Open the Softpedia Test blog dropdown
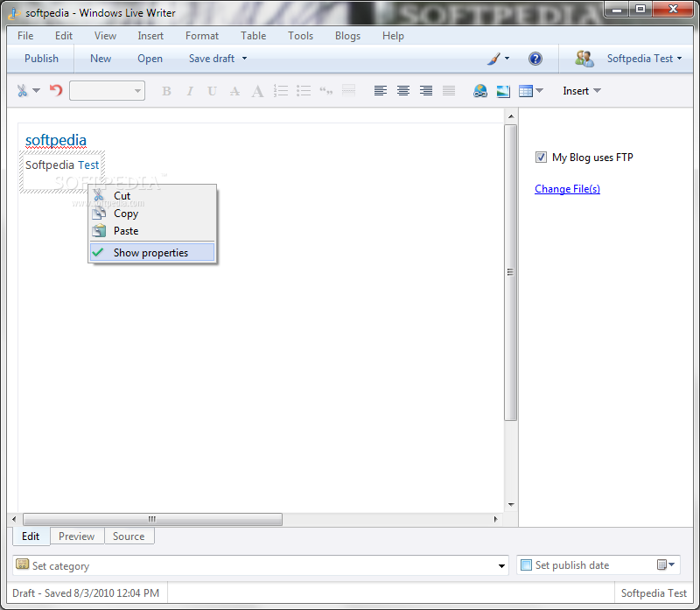 tap(644, 59)
